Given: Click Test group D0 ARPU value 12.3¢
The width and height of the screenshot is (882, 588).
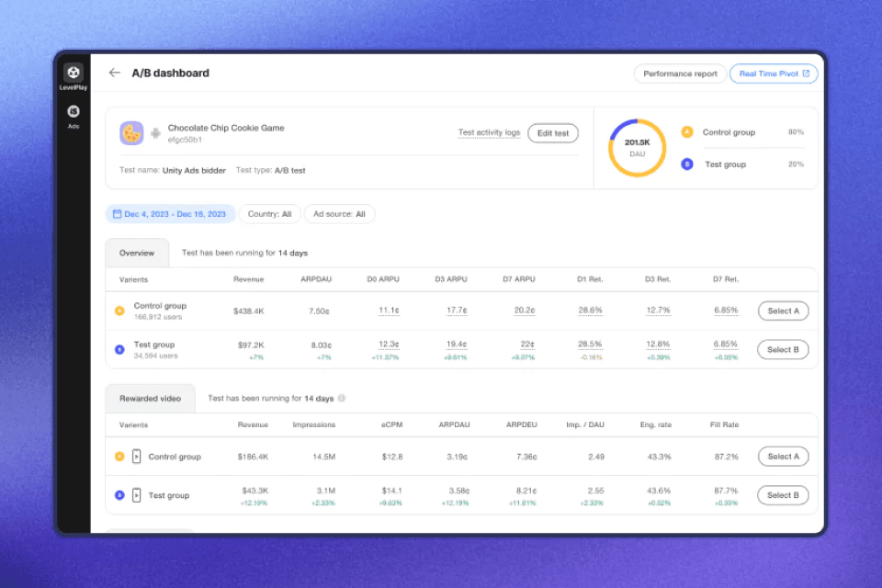Looking at the screenshot, I should pyautogui.click(x=389, y=345).
